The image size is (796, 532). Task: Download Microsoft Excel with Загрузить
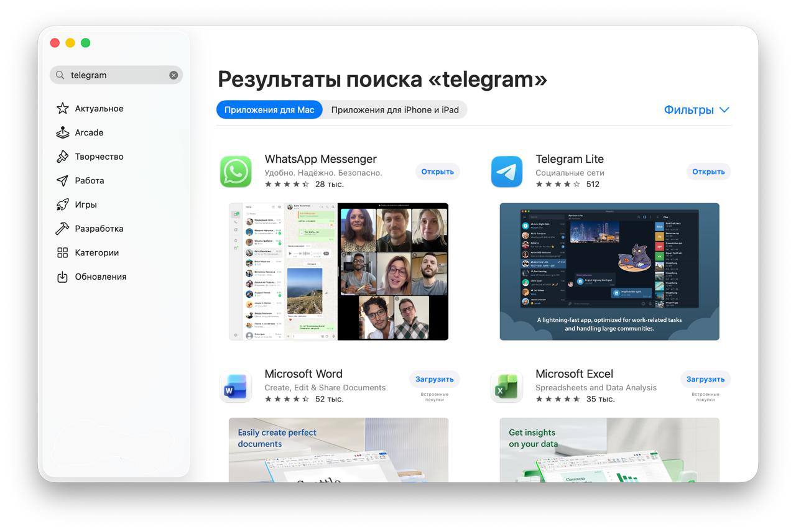(705, 379)
